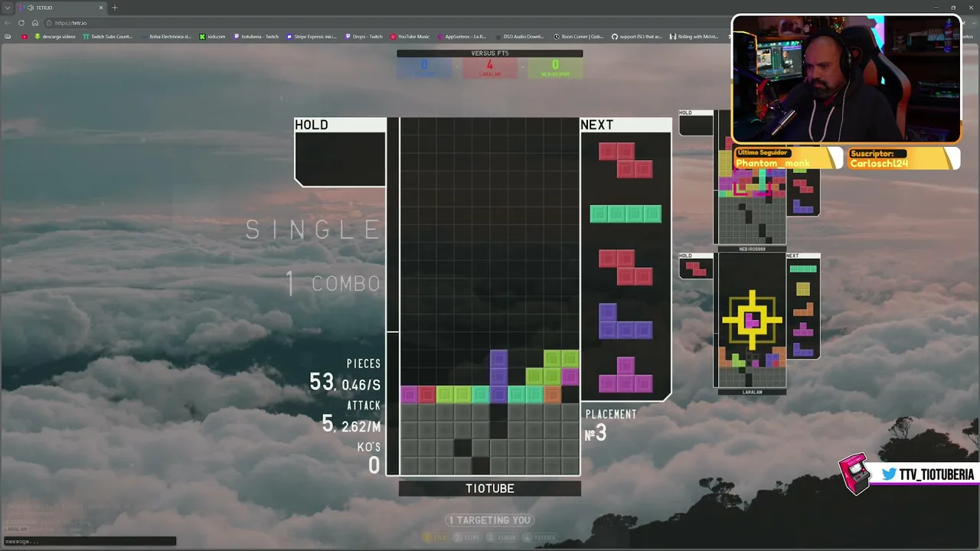The width and height of the screenshot is (980, 551).
Task: Click the first bookmark icon on the bar
Action: (x=8, y=37)
